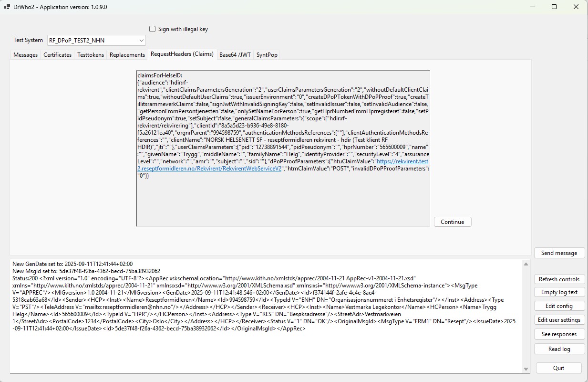Select the Base64 /JWT tab
Screen dimensions: 588x382
tap(234, 54)
